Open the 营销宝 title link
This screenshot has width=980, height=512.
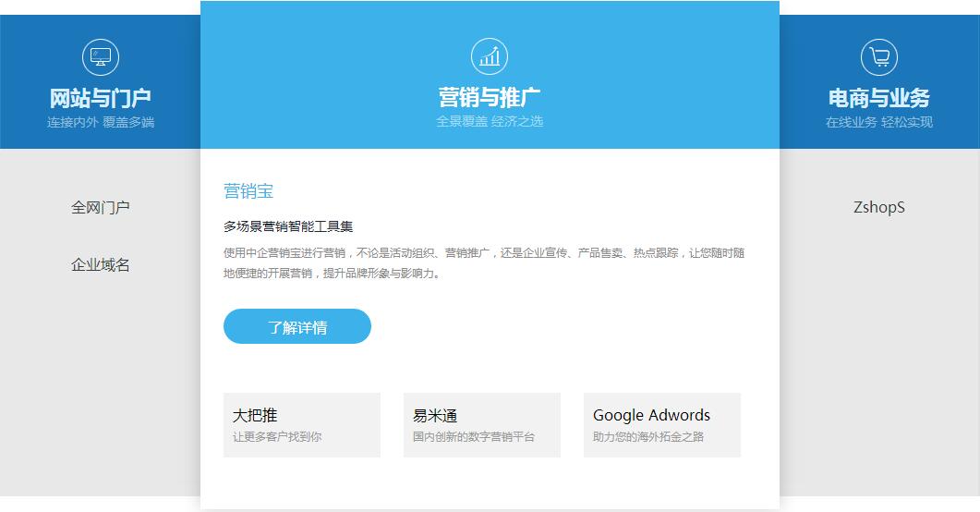point(248,190)
